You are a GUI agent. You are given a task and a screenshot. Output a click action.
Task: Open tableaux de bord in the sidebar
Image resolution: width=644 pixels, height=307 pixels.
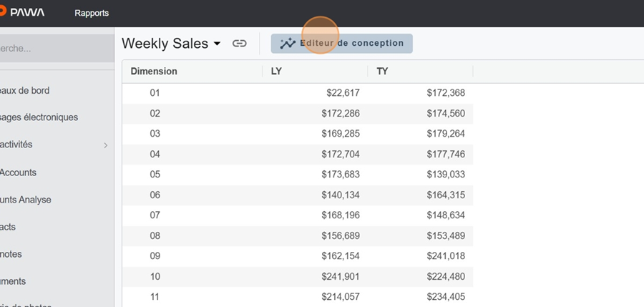click(34, 90)
